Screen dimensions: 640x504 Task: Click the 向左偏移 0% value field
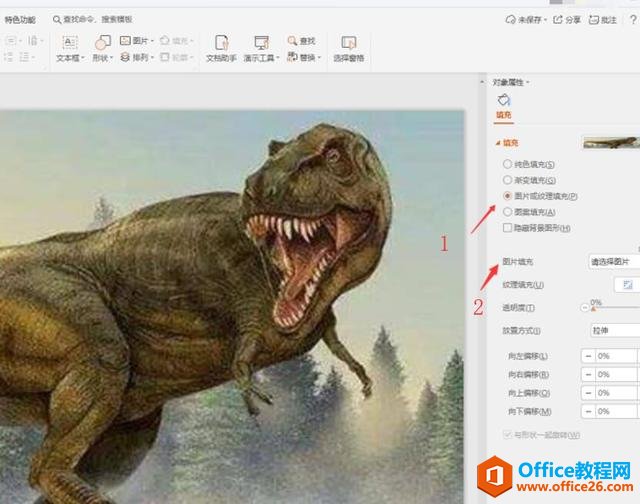pyautogui.click(x=616, y=356)
